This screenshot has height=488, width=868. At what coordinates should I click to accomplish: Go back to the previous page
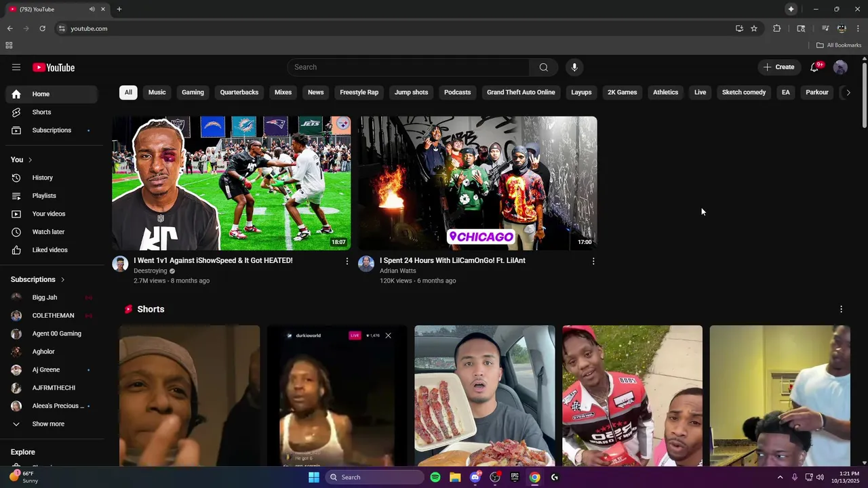pos(9,28)
